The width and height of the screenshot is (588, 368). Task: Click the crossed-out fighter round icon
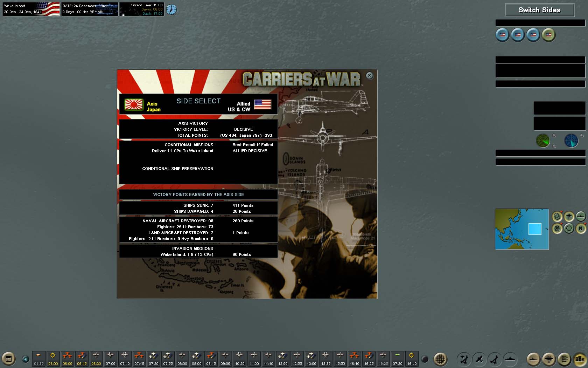tap(464, 359)
